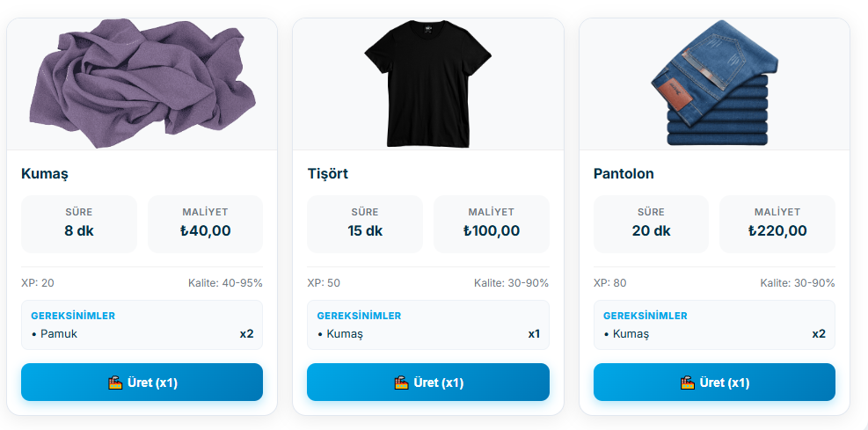
Task: Click the 15 dk duration box
Action: (x=365, y=223)
